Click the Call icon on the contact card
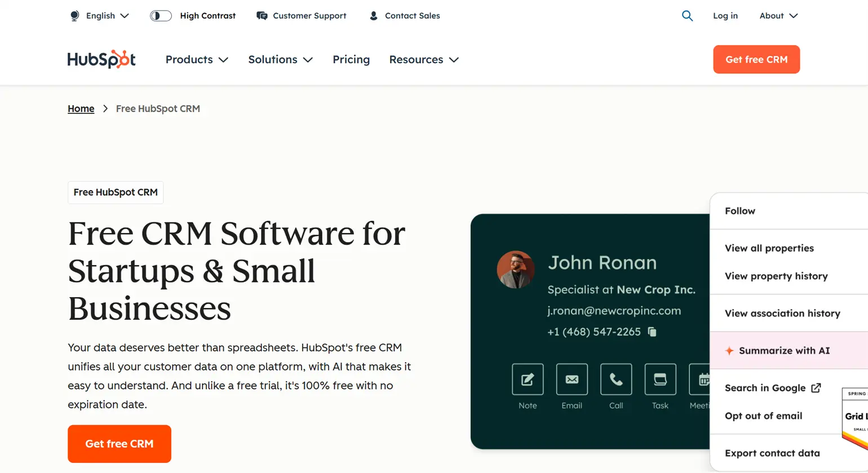The height and width of the screenshot is (473, 868). pyautogui.click(x=615, y=379)
